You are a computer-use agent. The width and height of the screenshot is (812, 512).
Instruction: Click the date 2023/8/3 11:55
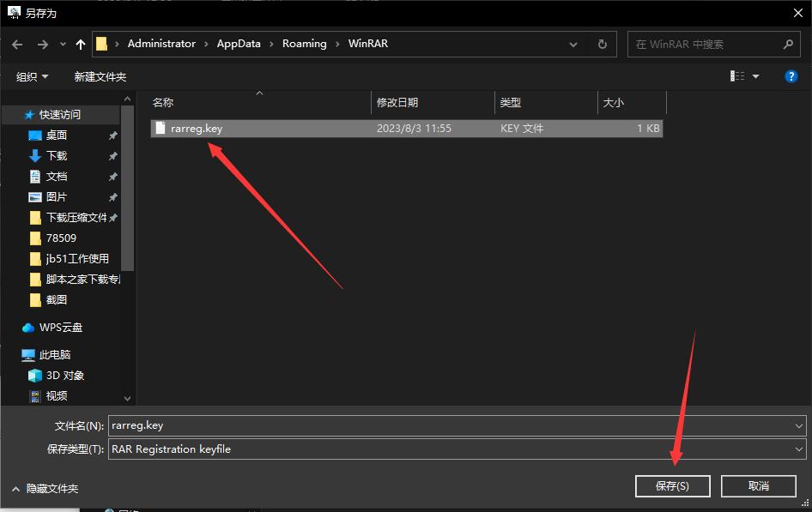click(x=414, y=129)
